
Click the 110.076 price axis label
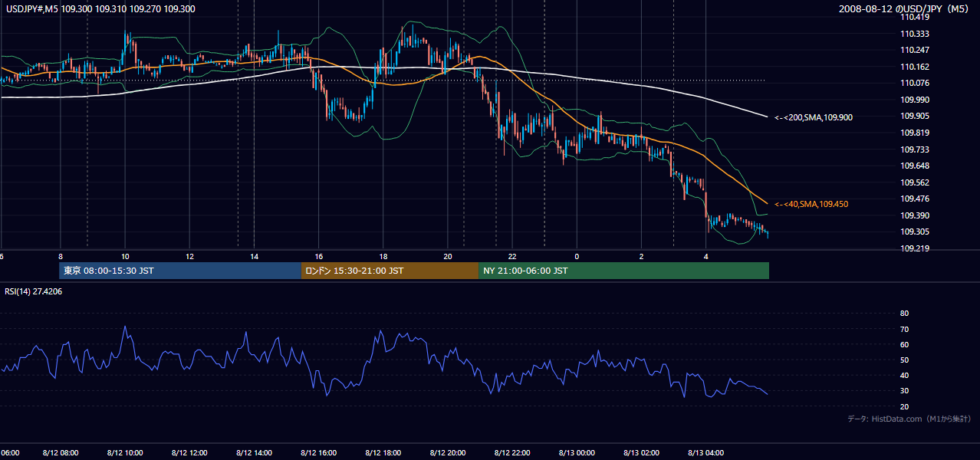point(916,83)
